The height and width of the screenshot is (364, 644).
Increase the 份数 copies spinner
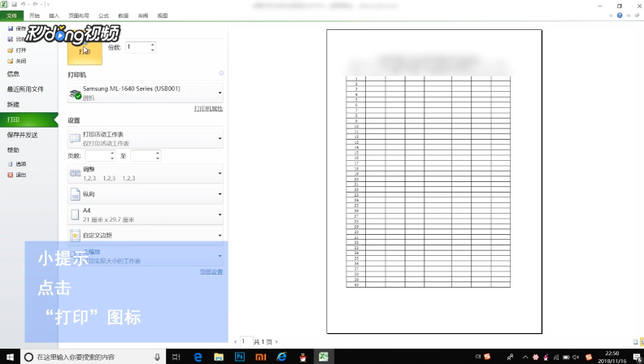pyautogui.click(x=153, y=45)
